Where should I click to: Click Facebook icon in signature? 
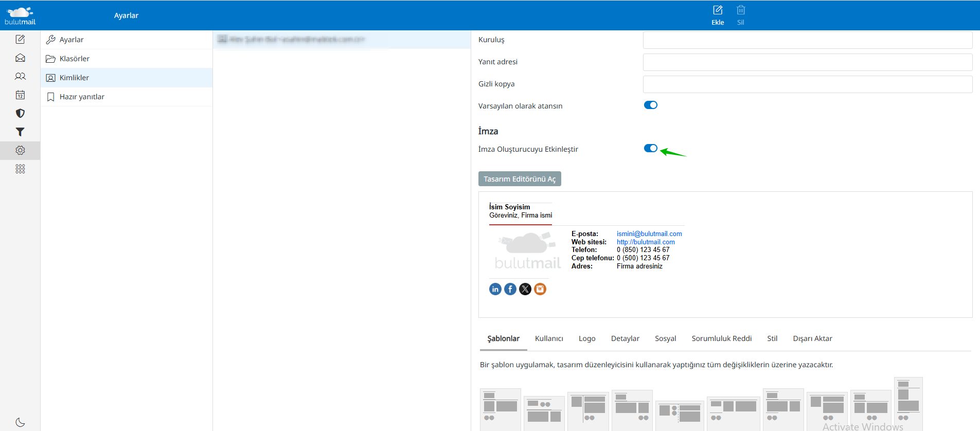(x=510, y=289)
